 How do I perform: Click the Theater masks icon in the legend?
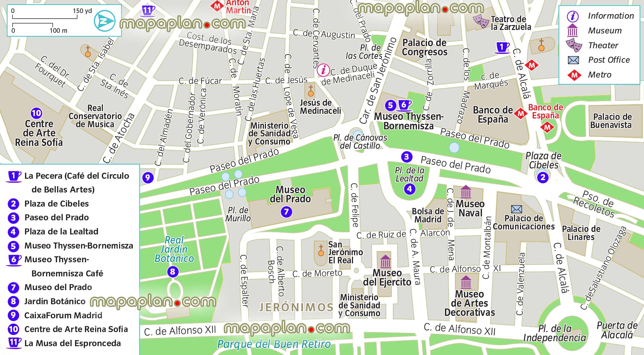pyautogui.click(x=574, y=45)
